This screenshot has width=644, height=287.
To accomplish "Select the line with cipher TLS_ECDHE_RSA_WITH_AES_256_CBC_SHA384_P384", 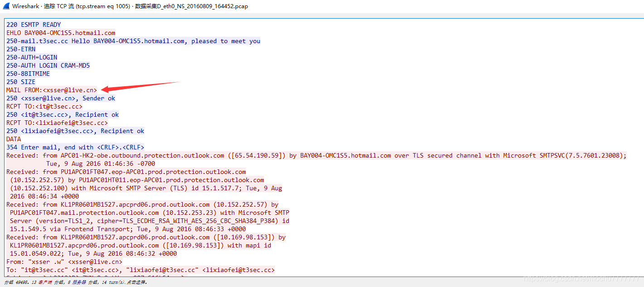I will pos(150,221).
